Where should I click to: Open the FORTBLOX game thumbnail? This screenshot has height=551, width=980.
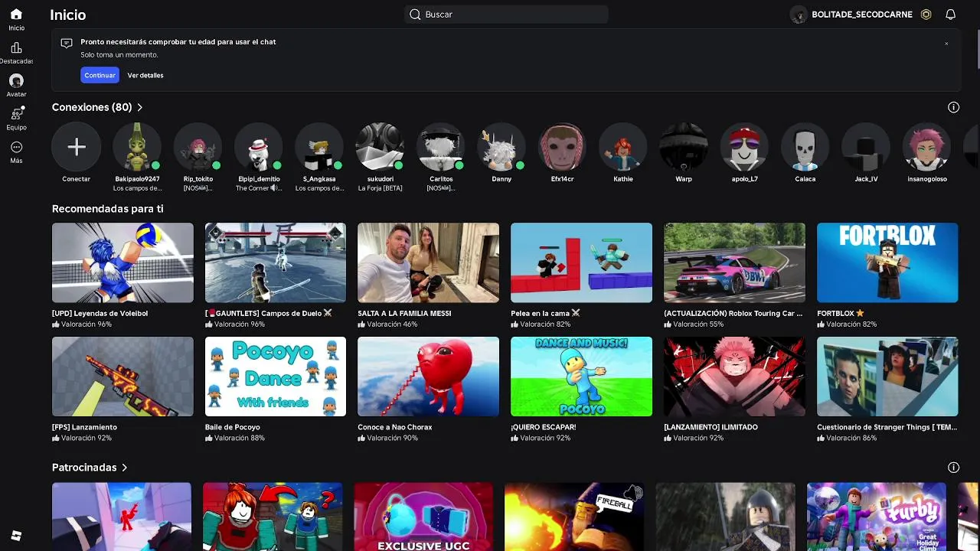point(887,262)
